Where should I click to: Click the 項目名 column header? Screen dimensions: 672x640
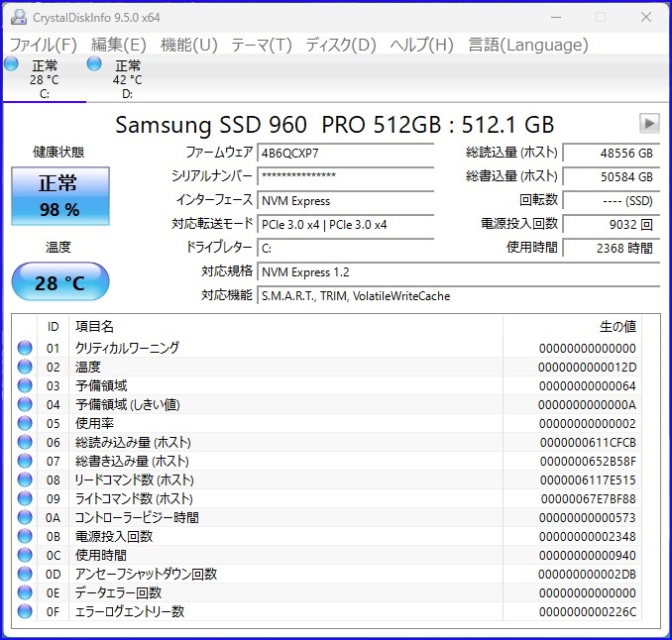point(285,326)
